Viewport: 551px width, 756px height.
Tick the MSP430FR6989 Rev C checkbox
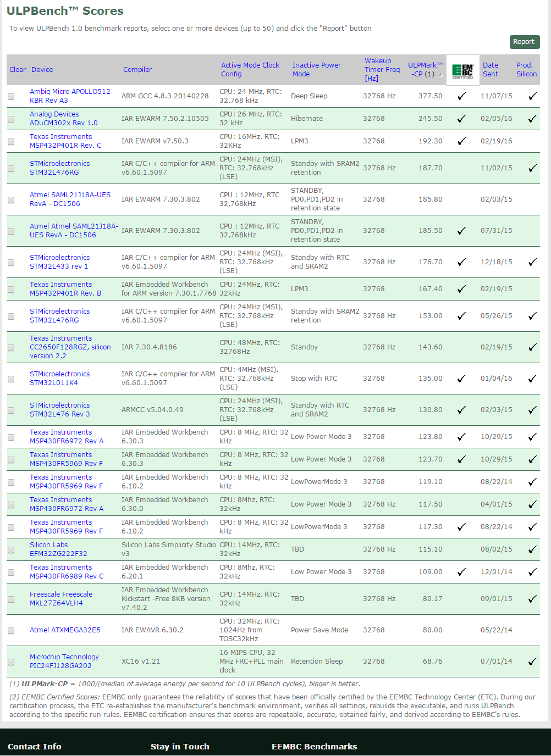click(x=11, y=572)
